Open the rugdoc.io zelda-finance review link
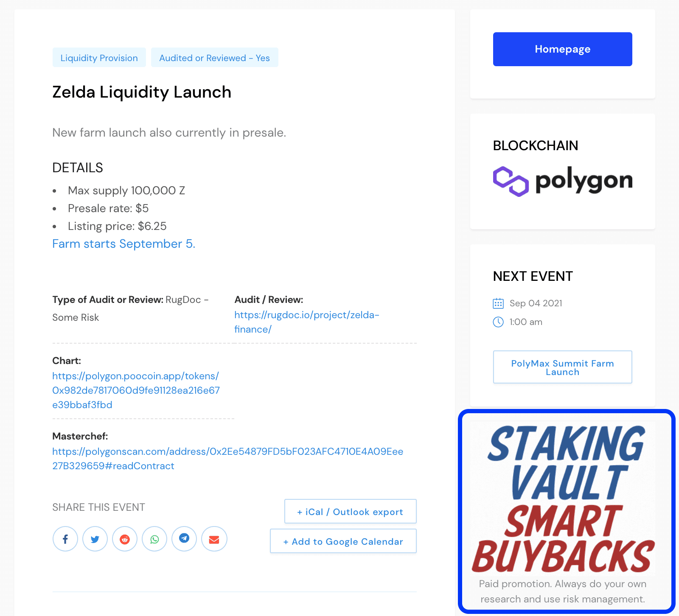 click(307, 322)
